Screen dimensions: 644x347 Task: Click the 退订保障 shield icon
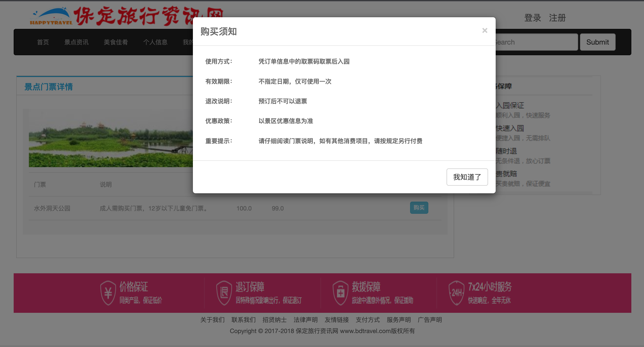224,293
